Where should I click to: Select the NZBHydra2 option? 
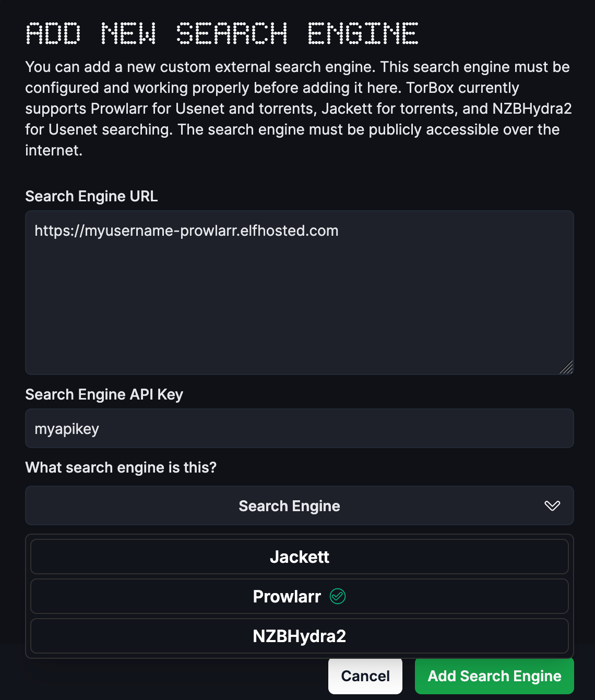(x=300, y=636)
